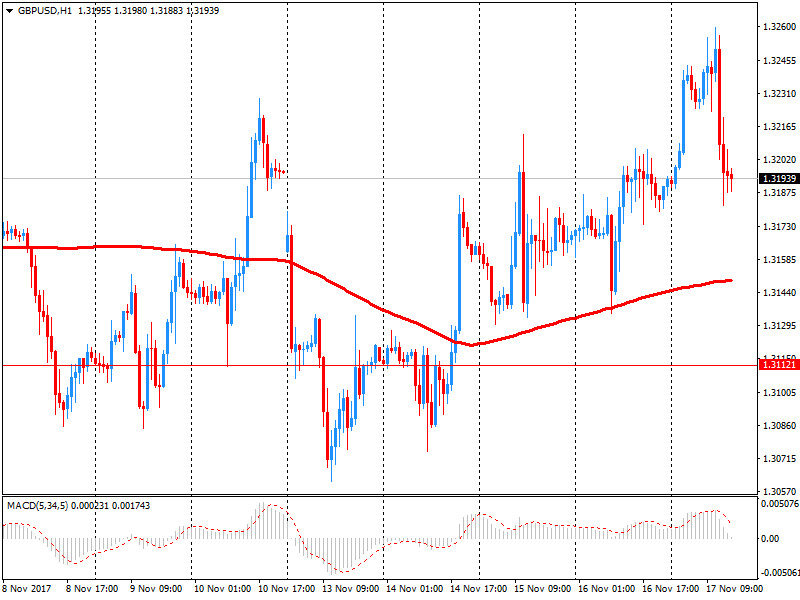Click the 17 Nov 09:00 time label

pos(735,589)
